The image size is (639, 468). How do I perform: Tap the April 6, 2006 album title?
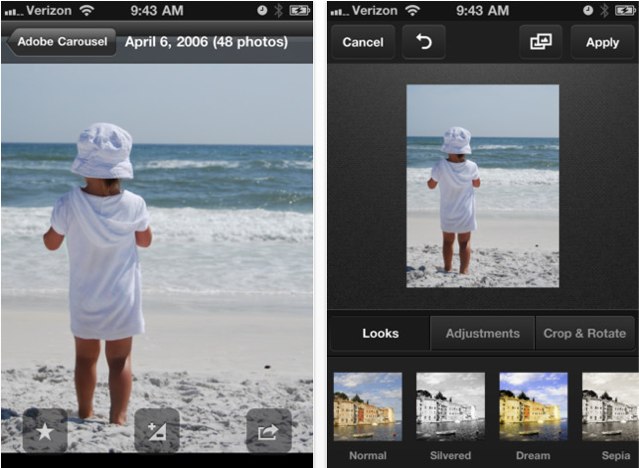coord(206,42)
